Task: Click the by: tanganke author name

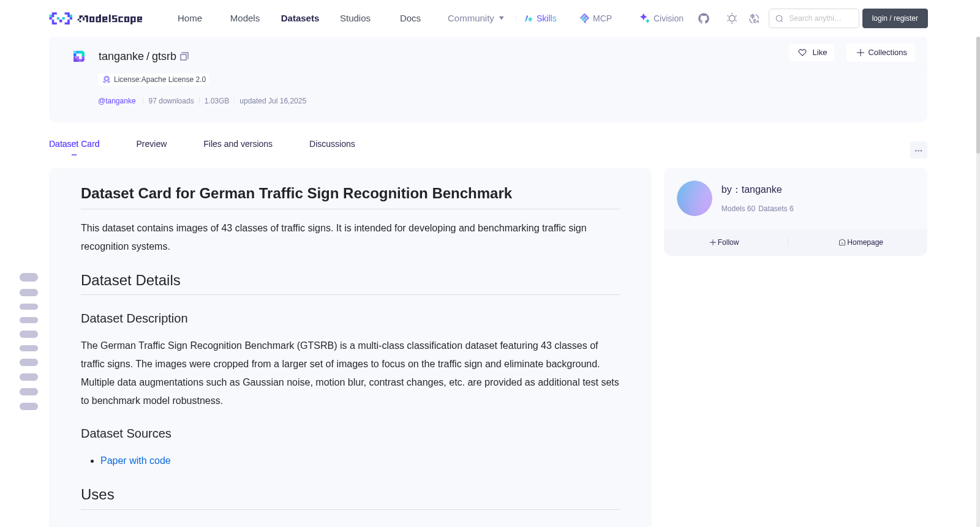Action: (752, 190)
